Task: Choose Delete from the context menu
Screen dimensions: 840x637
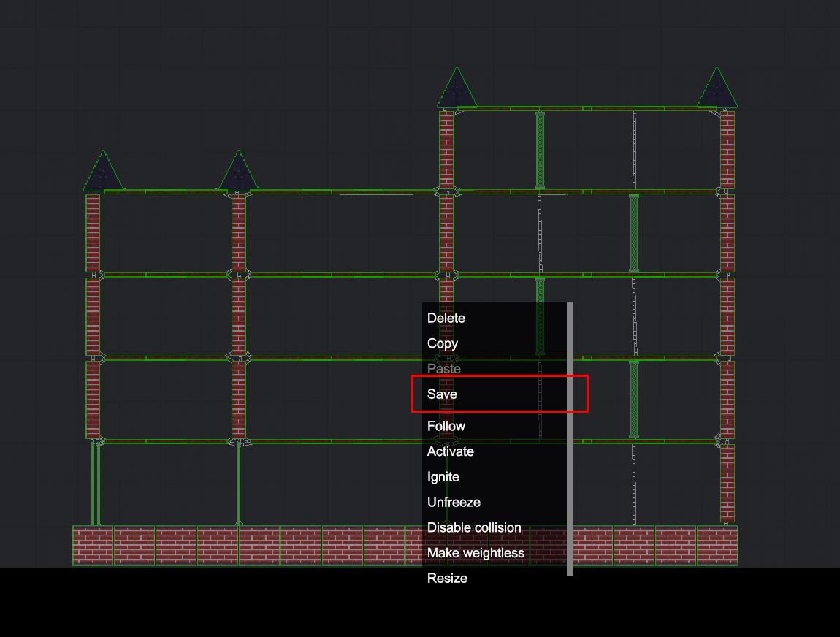Action: point(494,318)
